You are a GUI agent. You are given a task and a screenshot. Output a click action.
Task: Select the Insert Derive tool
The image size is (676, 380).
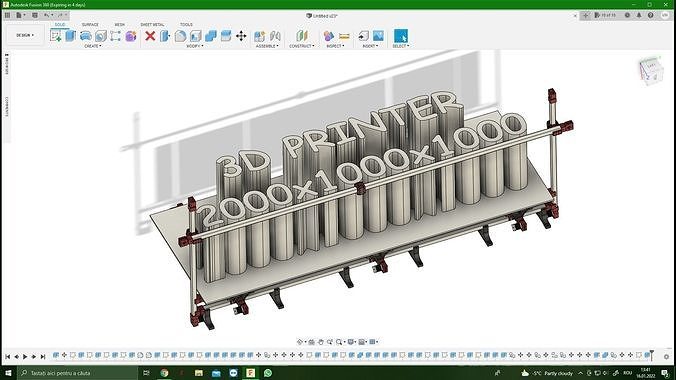pos(363,36)
